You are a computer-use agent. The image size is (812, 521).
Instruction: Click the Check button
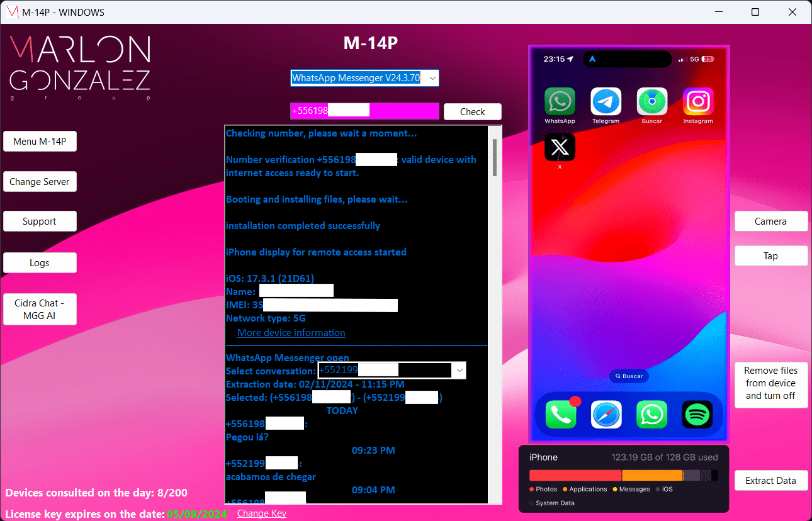pos(473,111)
